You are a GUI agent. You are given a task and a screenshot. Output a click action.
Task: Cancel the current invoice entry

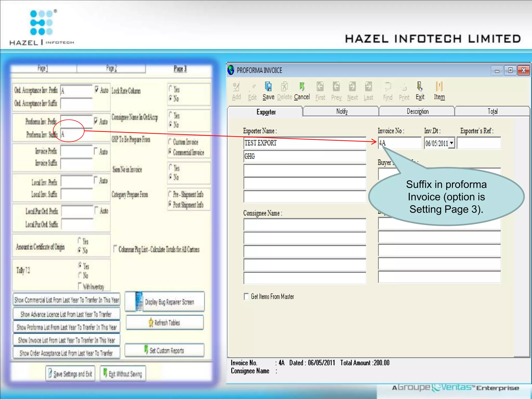302,91
